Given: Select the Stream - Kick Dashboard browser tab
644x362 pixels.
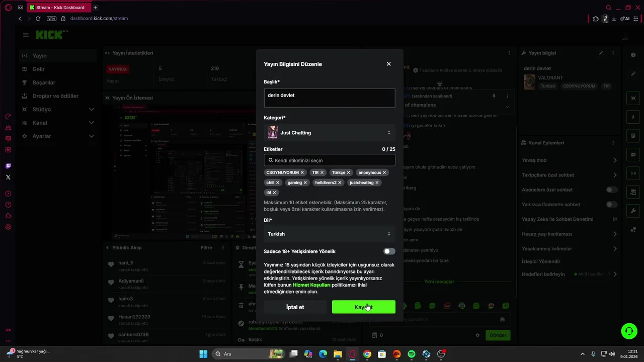Looking at the screenshot, I should (59, 8).
